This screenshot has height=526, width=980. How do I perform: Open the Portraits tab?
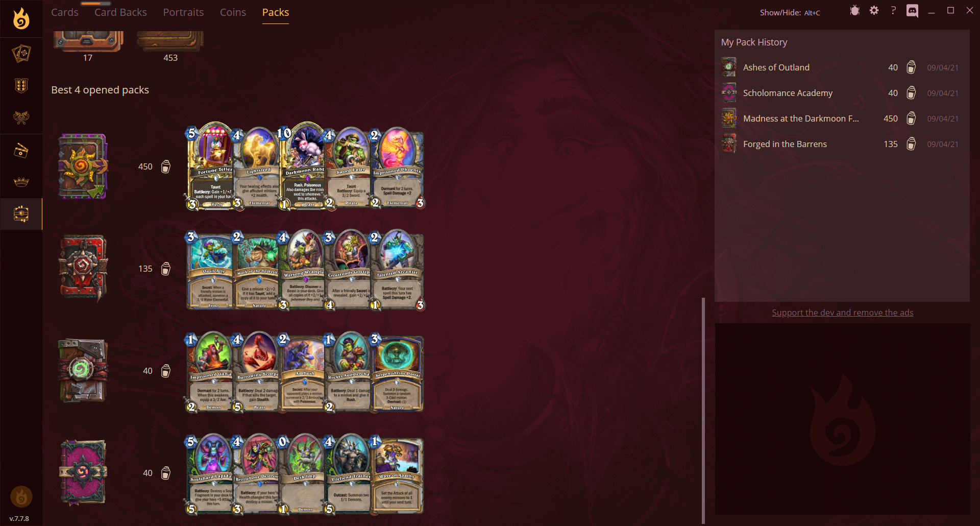pos(183,12)
